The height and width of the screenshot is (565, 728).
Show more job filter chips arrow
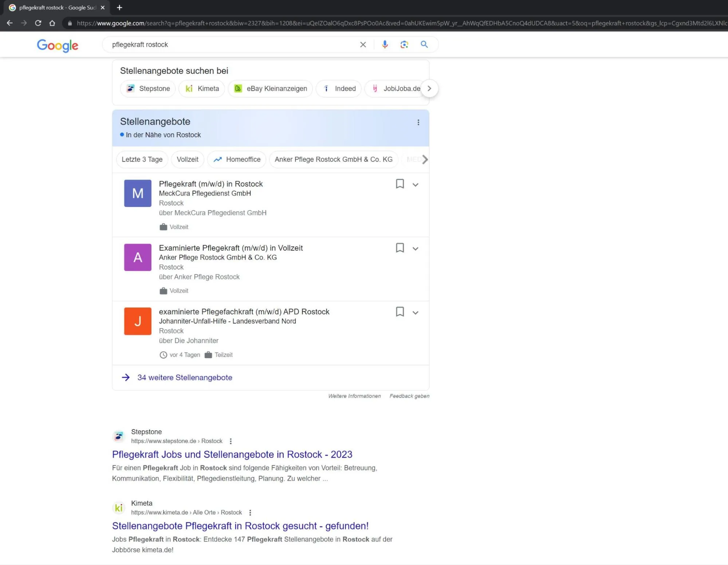coord(425,160)
